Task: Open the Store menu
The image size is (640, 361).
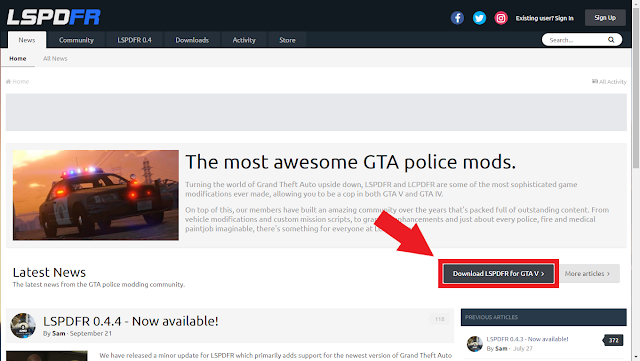Action: (x=287, y=40)
